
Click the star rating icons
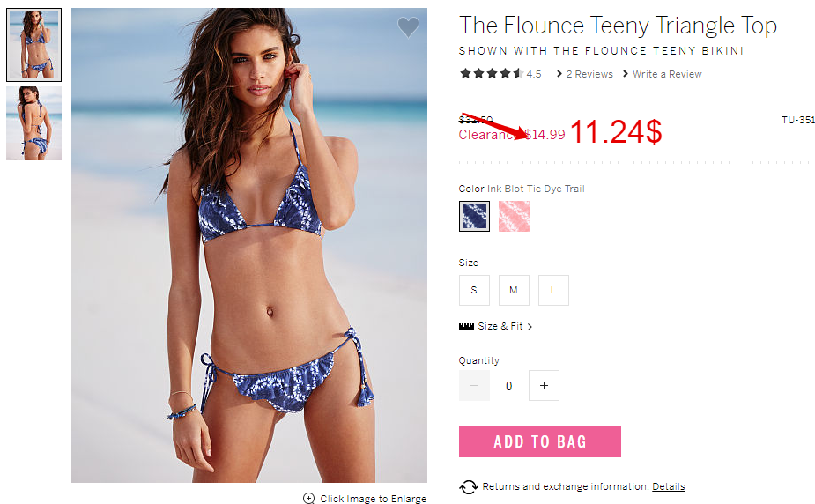coord(491,73)
